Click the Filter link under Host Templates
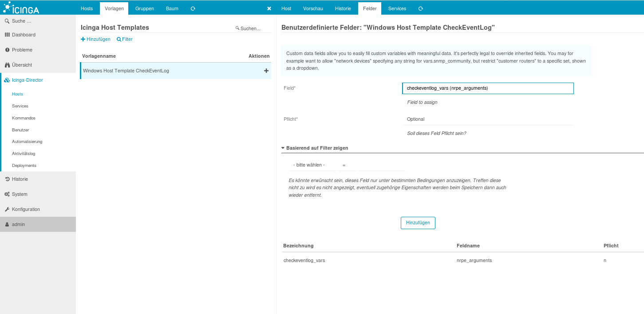 pos(125,39)
